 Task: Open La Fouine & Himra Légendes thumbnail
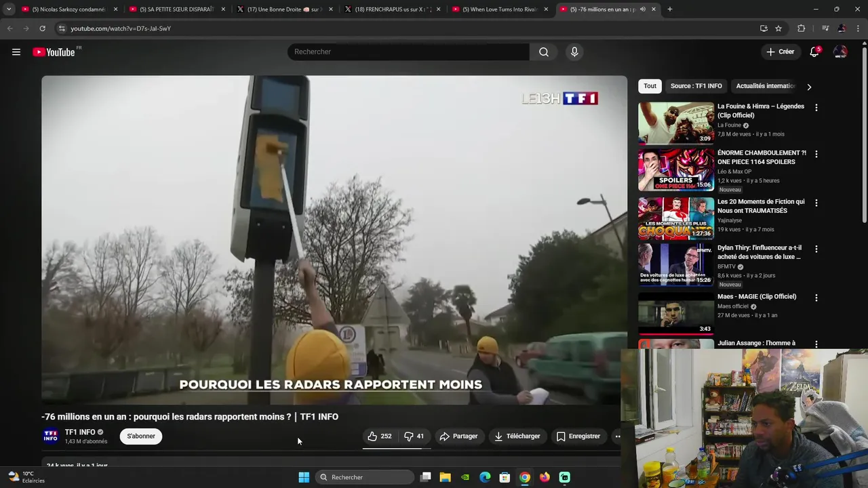(676, 123)
